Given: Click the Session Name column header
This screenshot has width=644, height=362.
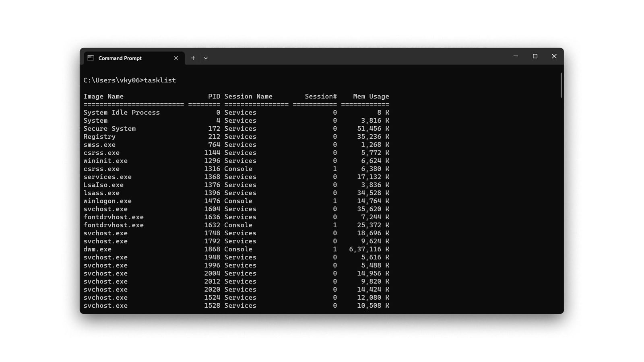Looking at the screenshot, I should coord(248,96).
